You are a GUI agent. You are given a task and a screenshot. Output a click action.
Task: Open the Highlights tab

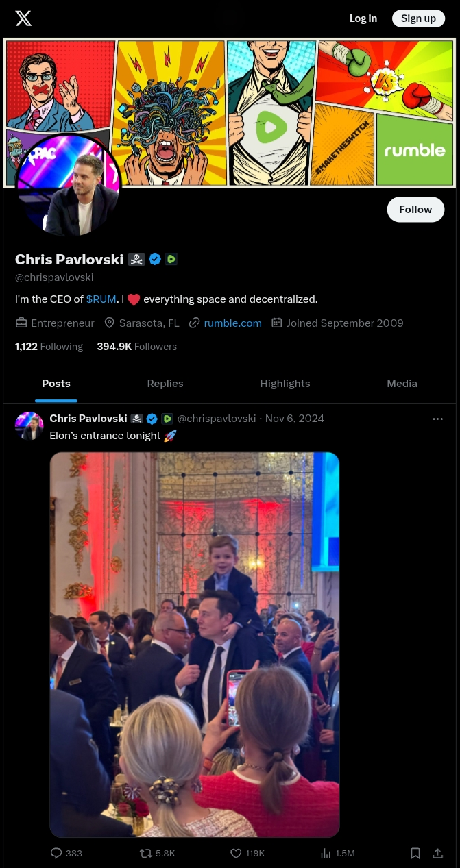point(285,384)
